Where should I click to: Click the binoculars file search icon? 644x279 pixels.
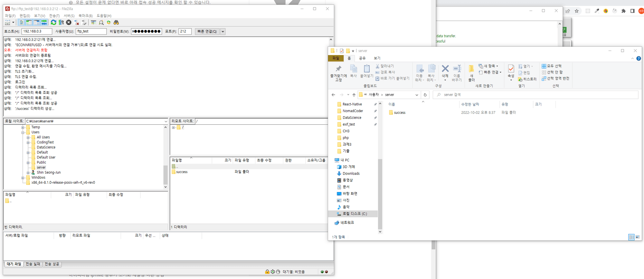pos(116,23)
